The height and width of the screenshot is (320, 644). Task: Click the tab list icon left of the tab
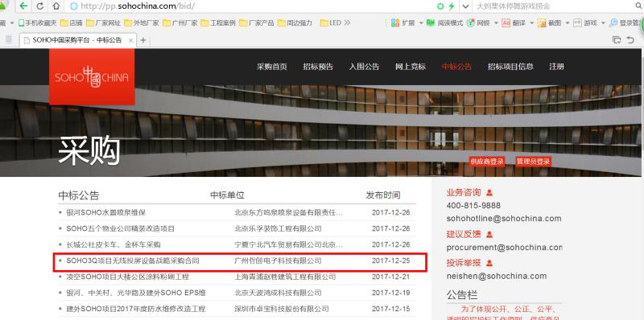click(x=8, y=39)
